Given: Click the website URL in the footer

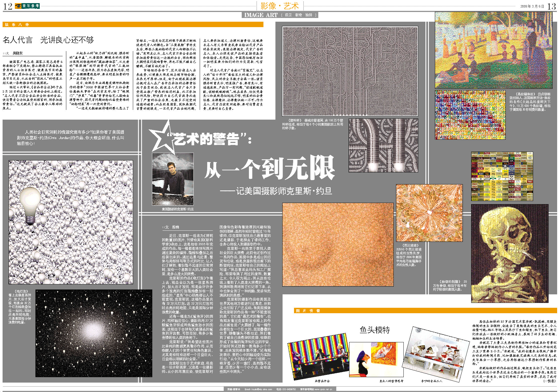Looking at the screenshot, I should (323, 389).
